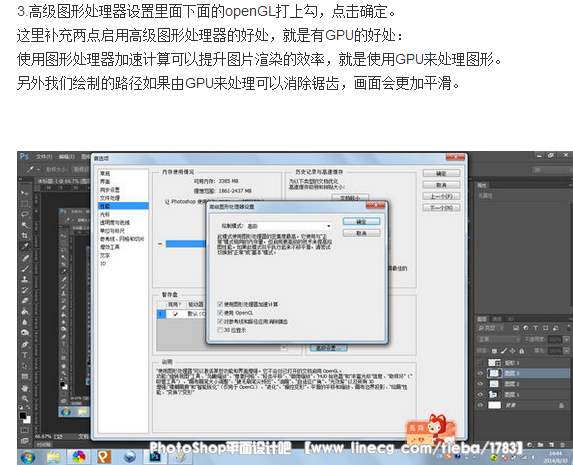Open layer blend mode 正常 dropdown

[499, 339]
